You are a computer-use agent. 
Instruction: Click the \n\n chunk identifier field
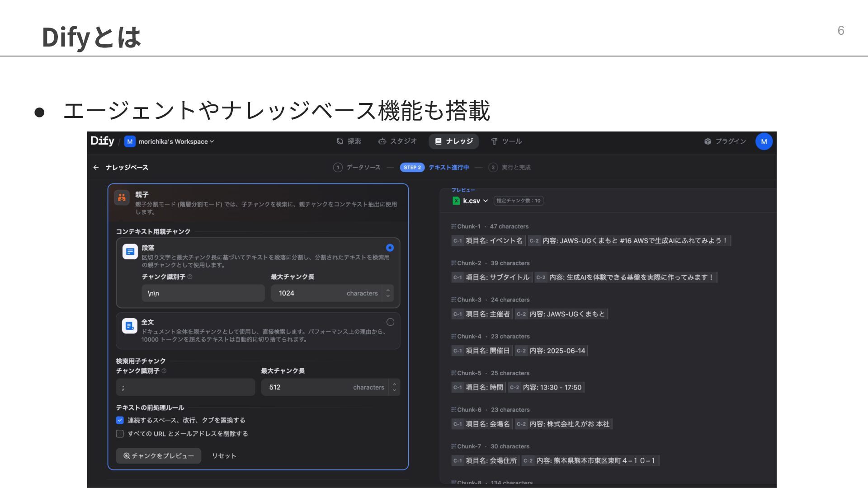tap(203, 293)
